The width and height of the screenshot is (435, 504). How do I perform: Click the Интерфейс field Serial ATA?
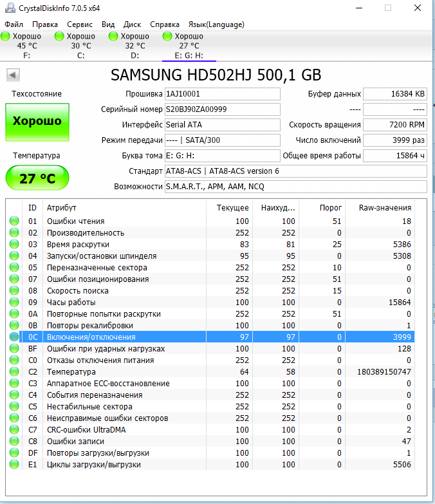point(222,125)
